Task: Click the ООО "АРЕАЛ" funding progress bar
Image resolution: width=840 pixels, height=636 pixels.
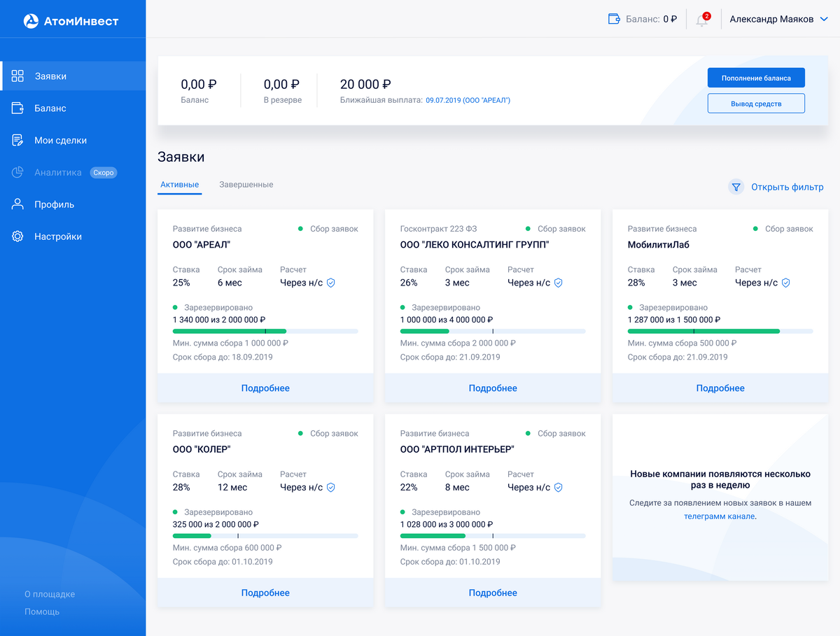Action: [x=265, y=331]
